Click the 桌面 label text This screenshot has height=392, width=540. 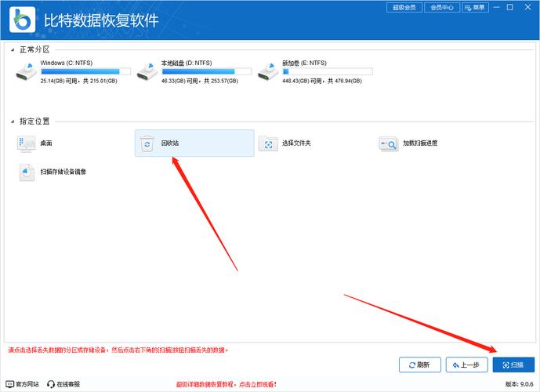pos(46,143)
